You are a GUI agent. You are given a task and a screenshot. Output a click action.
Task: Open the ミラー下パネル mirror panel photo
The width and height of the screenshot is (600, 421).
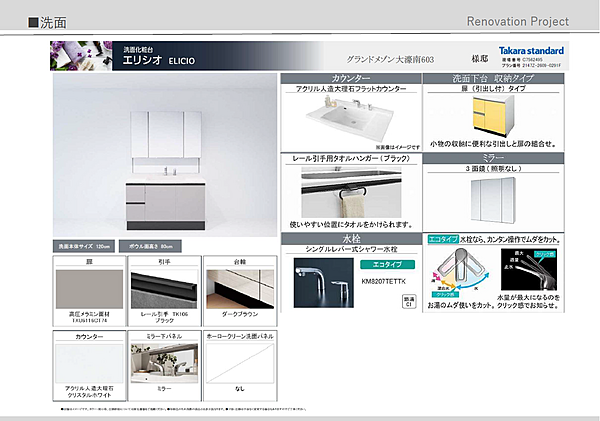[164, 363]
